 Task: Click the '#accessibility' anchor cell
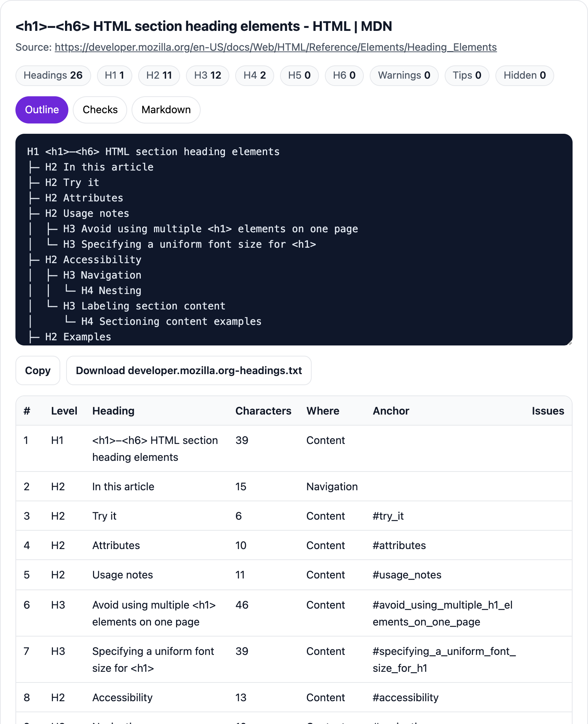point(406,698)
